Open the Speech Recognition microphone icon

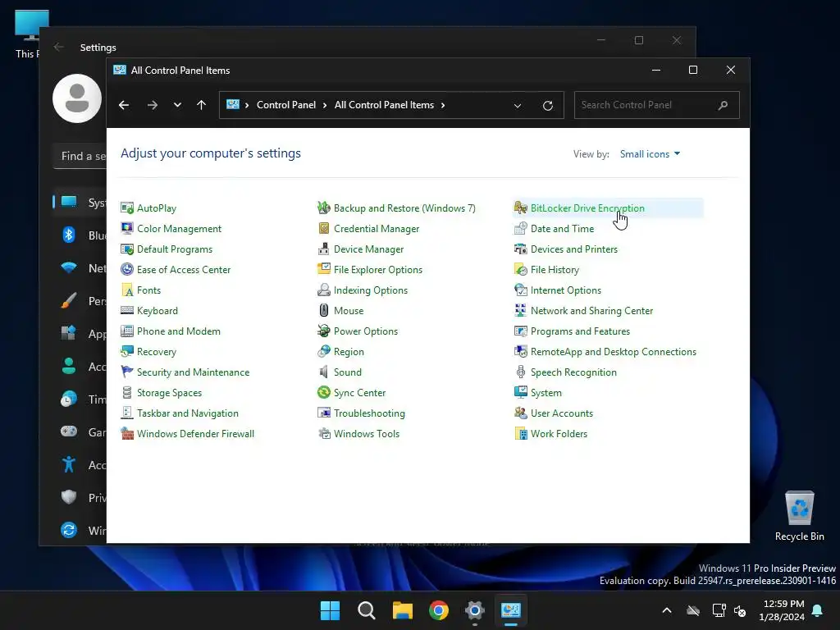pos(521,372)
